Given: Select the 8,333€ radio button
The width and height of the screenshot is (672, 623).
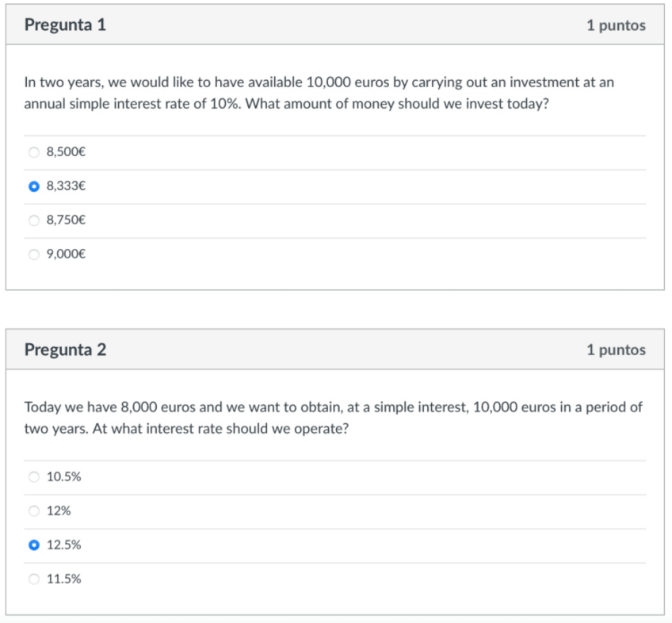Looking at the screenshot, I should [33, 187].
